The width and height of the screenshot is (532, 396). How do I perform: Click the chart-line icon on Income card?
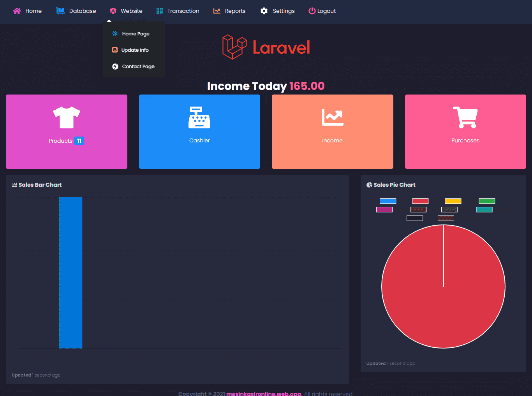pos(333,117)
